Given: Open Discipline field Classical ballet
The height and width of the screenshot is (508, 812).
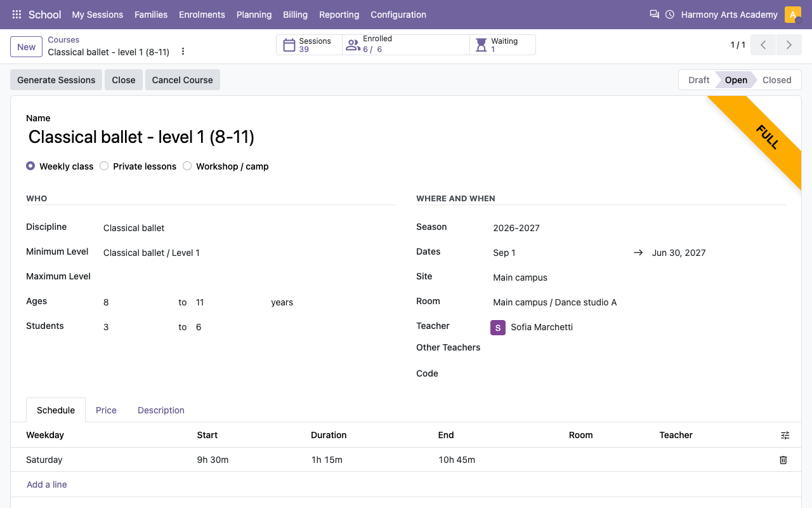Looking at the screenshot, I should 249,228.
